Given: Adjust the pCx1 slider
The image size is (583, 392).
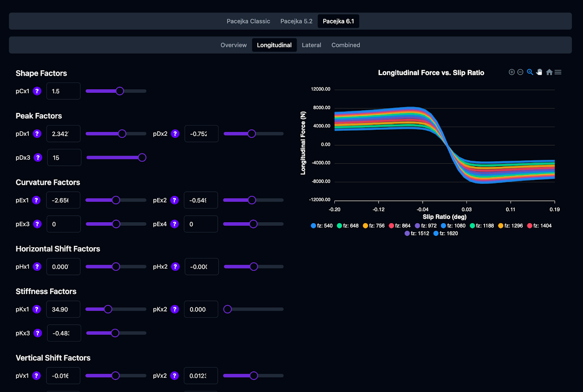Looking at the screenshot, I should (x=116, y=91).
